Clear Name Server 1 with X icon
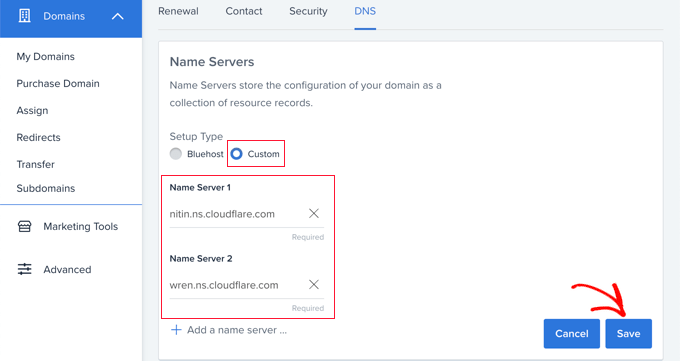 (x=314, y=213)
